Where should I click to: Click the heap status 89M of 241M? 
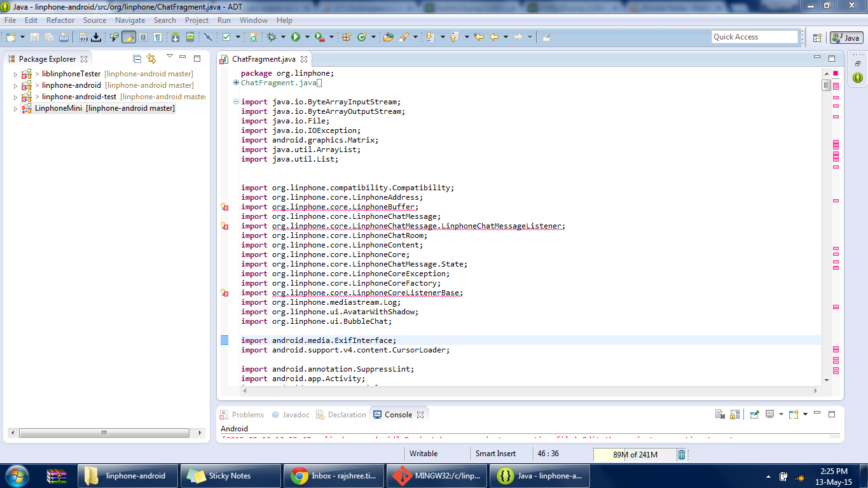(x=633, y=455)
